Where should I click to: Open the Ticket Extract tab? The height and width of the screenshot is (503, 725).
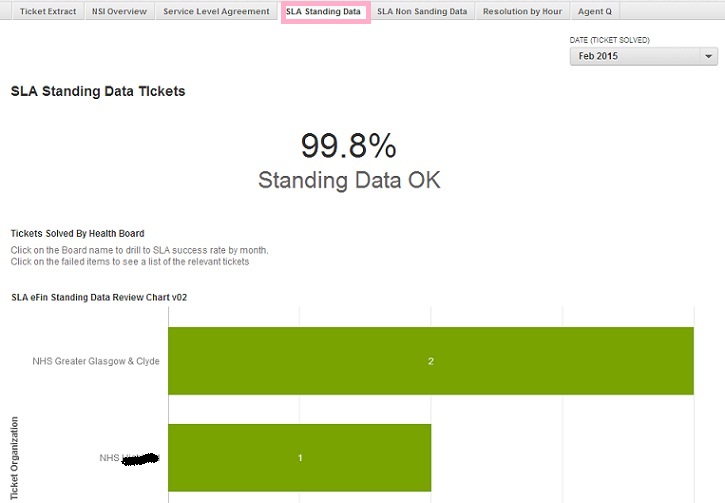tap(47, 12)
